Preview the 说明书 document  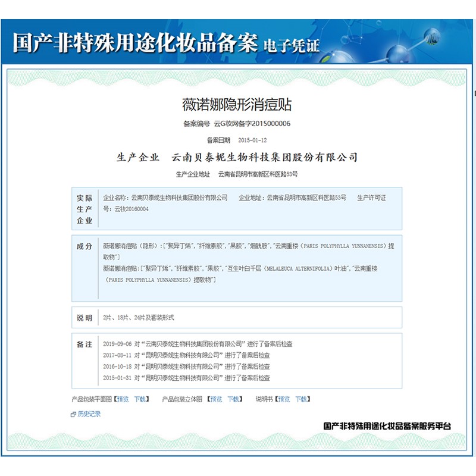tap(284, 399)
